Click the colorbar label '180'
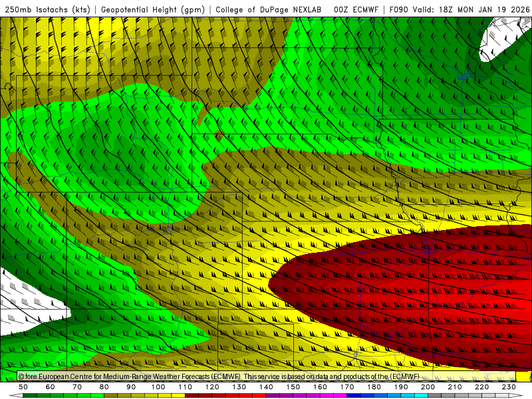 374,387
